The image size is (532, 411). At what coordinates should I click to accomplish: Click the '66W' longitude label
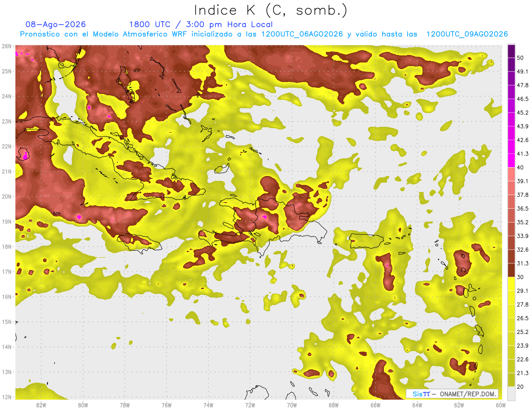(x=375, y=405)
